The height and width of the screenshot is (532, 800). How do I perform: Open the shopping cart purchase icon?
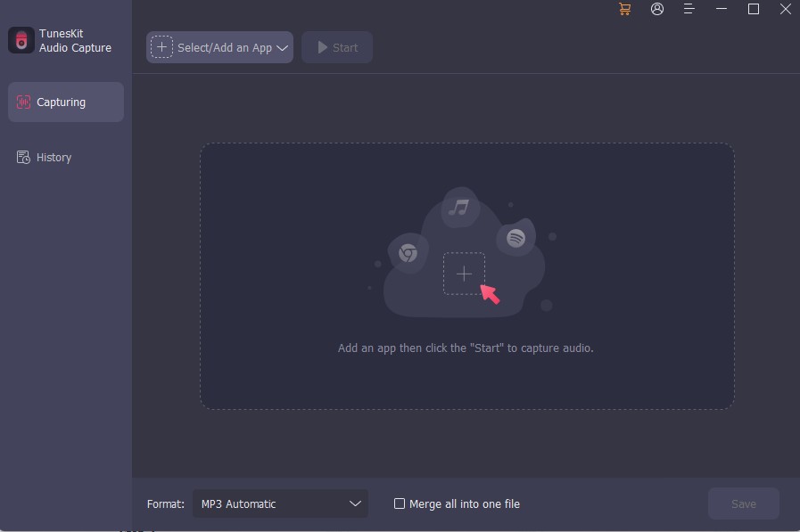tap(624, 9)
